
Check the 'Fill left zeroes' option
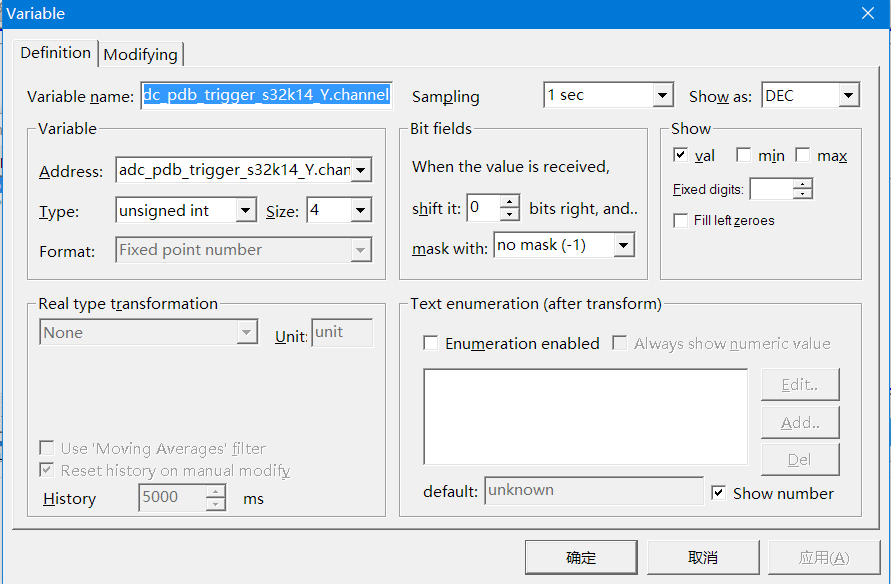point(681,220)
